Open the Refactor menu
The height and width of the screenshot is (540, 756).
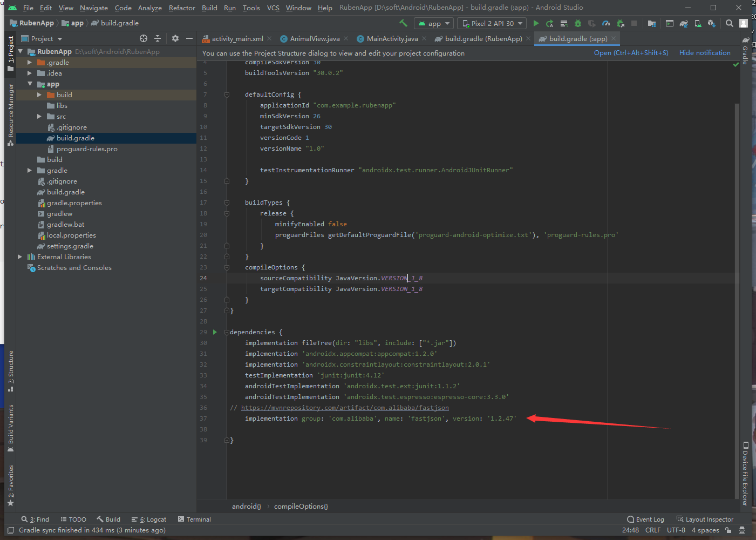pos(182,8)
